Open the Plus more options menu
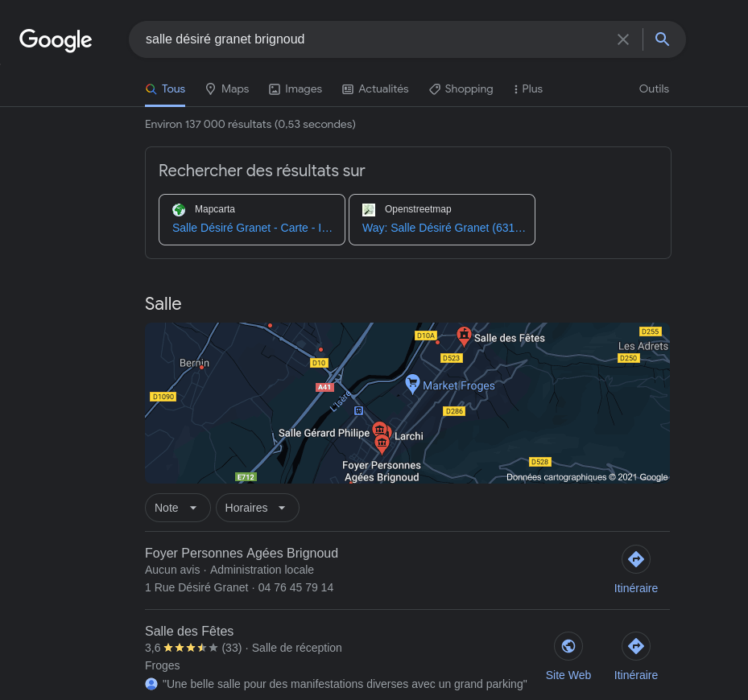Screen dimensions: 748x700 coord(528,89)
